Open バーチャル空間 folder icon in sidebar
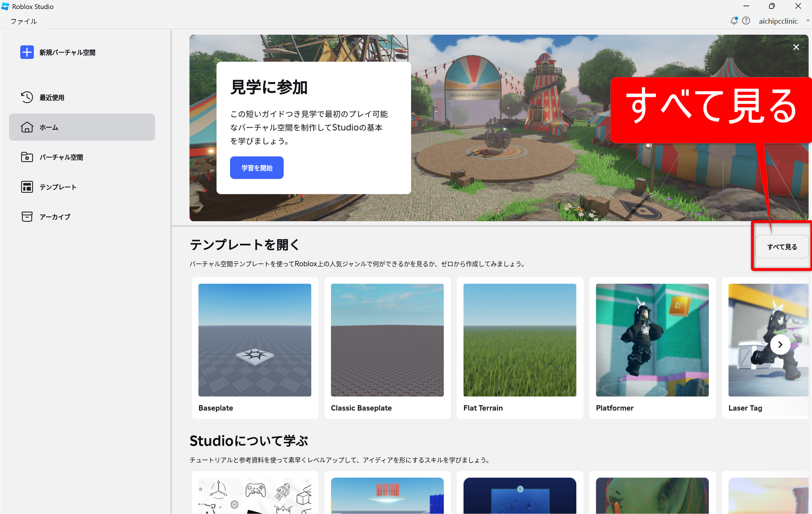 [x=27, y=157]
